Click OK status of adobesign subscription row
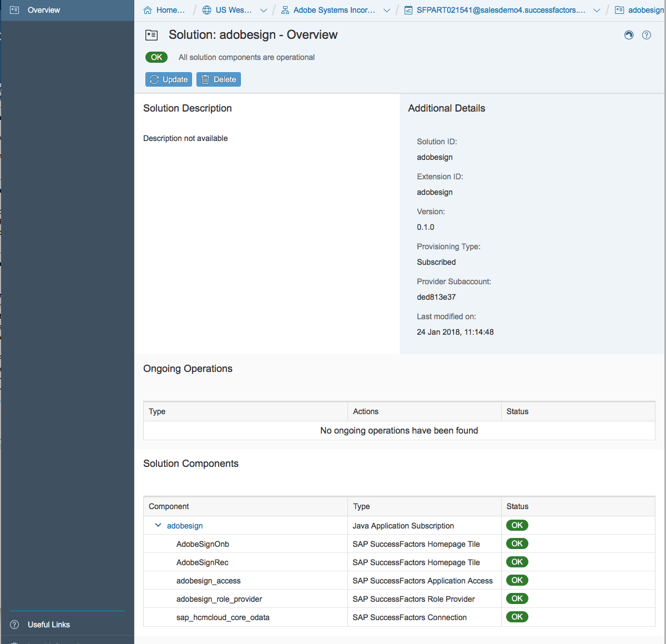This screenshot has height=644, width=666. (x=517, y=525)
